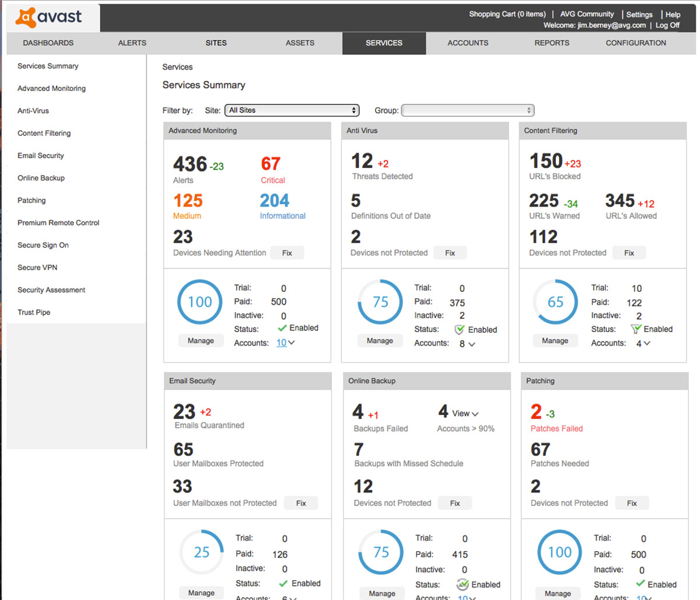Open the Reports tab
Viewport: 700px width, 600px height.
click(552, 43)
